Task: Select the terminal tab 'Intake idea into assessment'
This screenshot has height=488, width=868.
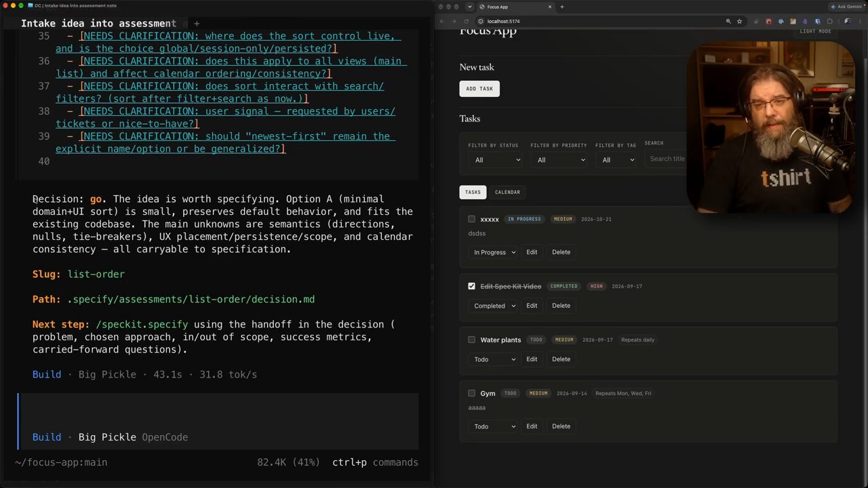Action: [99, 24]
